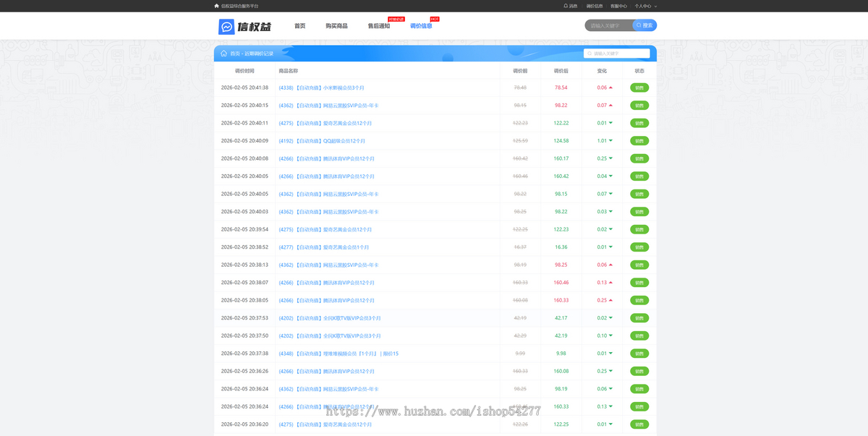Viewport: 868px width, 436px height.
Task: Click the green down arrow on the 20:40:11 row
Action: tap(610, 123)
